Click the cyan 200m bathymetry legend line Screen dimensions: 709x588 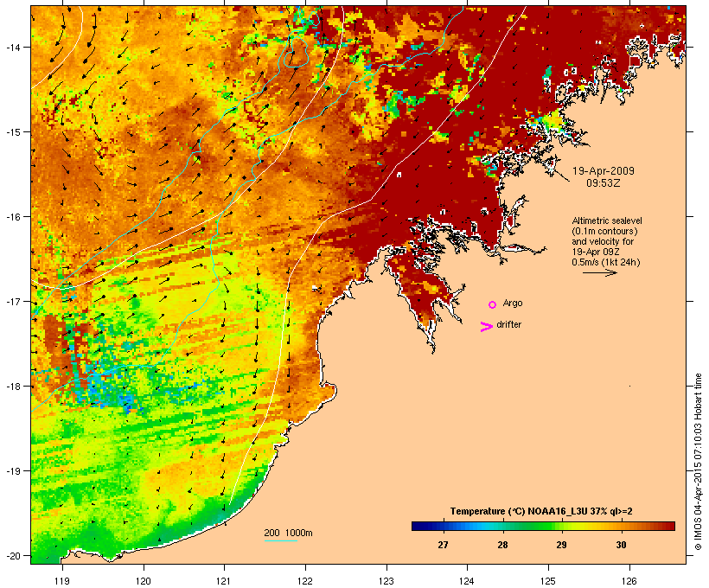(281, 540)
